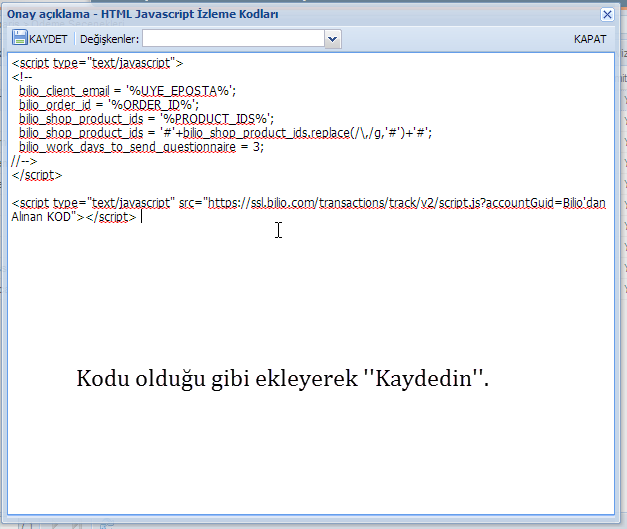Viewport: 627px width, 529px height.
Task: Click the '%PRODUCT_IDS%' code line
Action: (x=146, y=119)
